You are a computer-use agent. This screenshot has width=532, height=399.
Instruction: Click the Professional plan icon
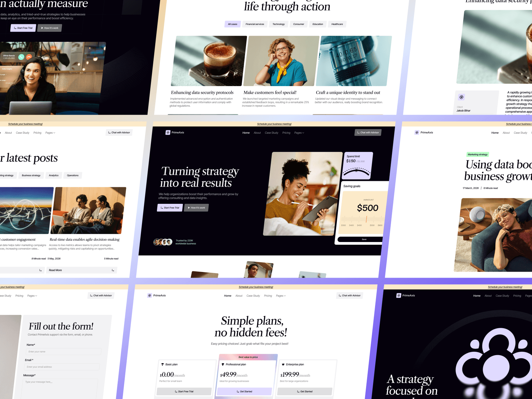pos(223,364)
